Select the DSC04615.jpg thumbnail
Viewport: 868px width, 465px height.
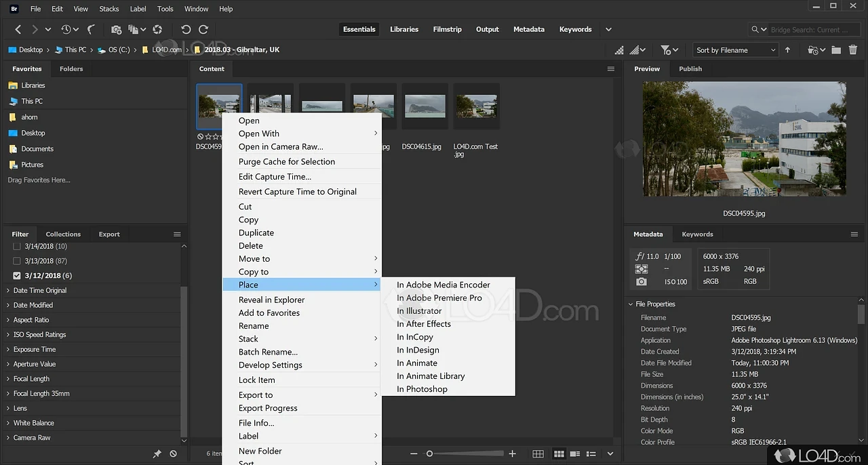(425, 106)
